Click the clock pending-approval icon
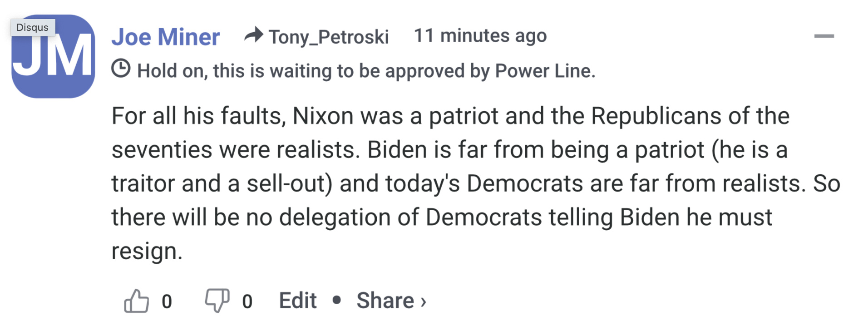868x336 pixels. pyautogui.click(x=121, y=69)
